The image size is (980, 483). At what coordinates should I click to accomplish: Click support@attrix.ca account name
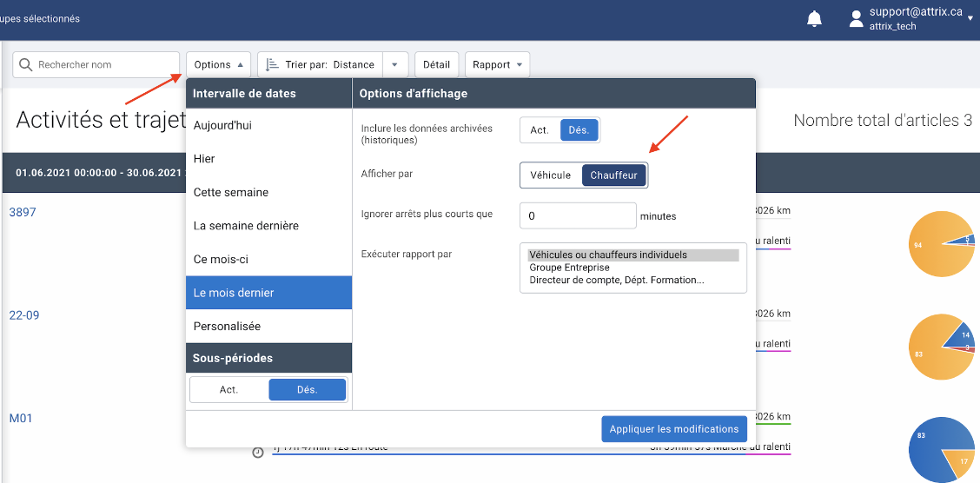916,12
